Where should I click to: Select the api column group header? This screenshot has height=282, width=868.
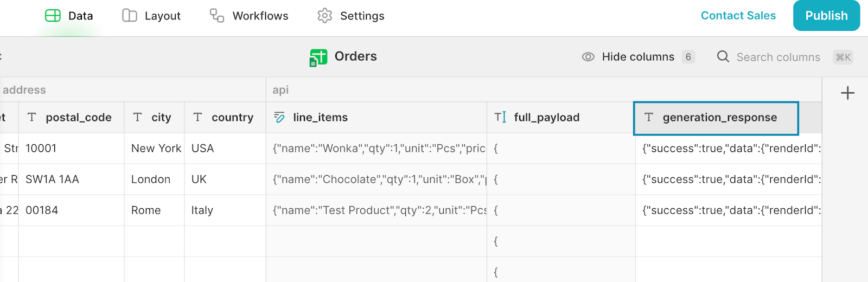click(544, 90)
